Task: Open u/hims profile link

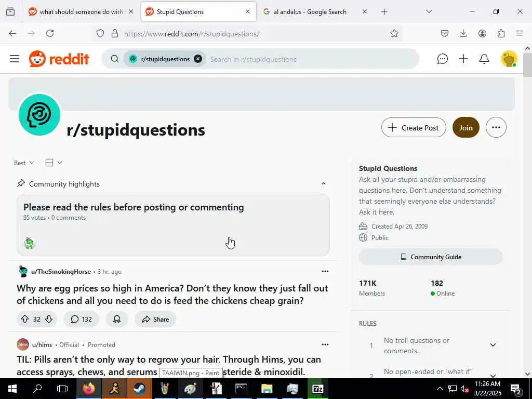Action: click(x=42, y=345)
